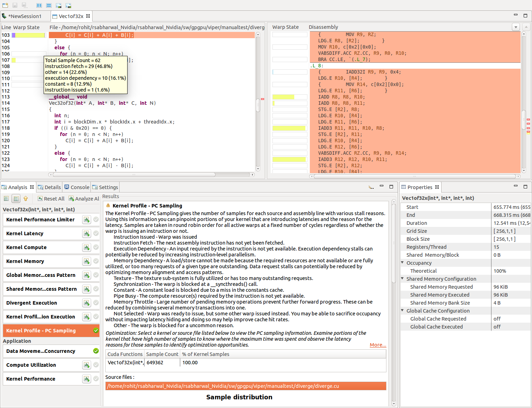Run the Compute Utilization analysis icon
This screenshot has height=408, width=532.
point(86,365)
